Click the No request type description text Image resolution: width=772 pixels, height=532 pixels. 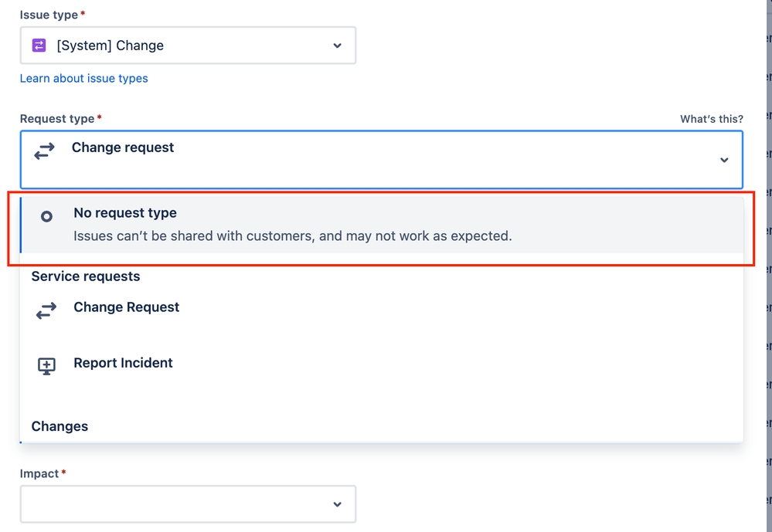click(292, 236)
